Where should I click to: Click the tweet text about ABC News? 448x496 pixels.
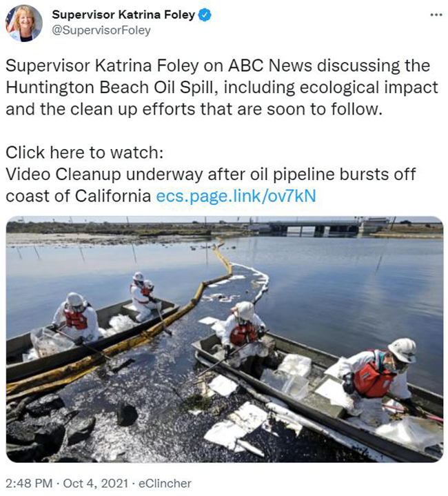point(222,88)
